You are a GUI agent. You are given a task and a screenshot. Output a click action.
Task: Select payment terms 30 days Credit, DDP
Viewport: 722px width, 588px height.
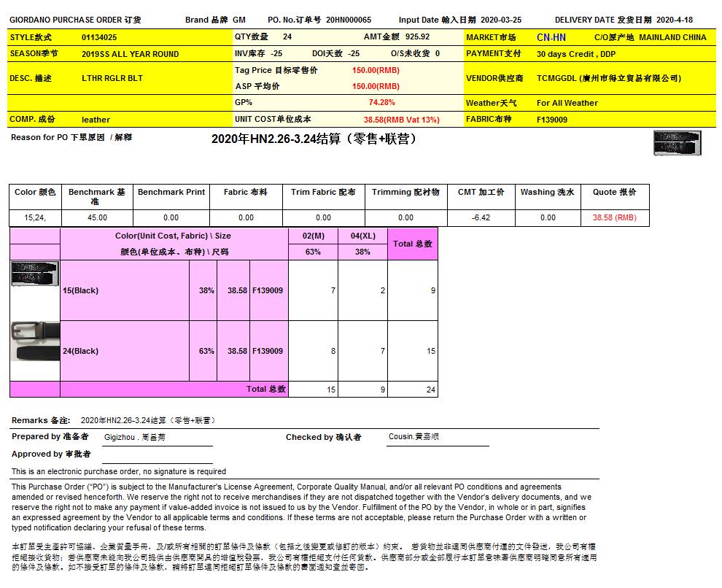coord(576,54)
